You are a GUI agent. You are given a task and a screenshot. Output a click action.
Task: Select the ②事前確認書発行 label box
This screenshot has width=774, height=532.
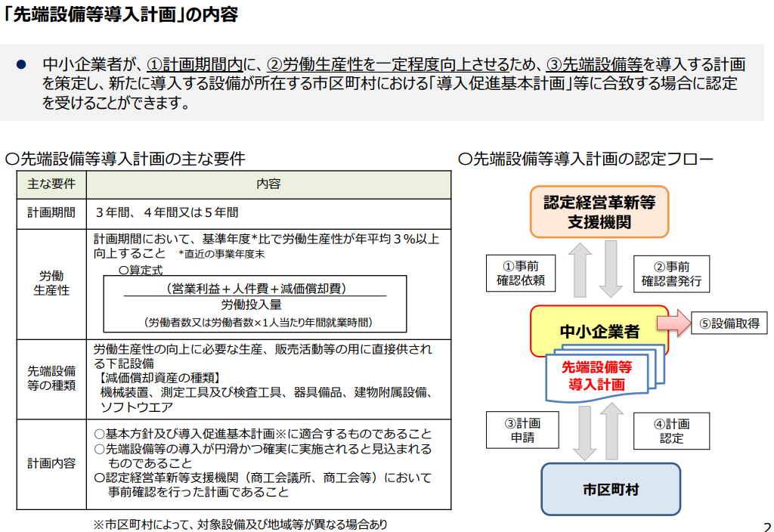tap(671, 274)
